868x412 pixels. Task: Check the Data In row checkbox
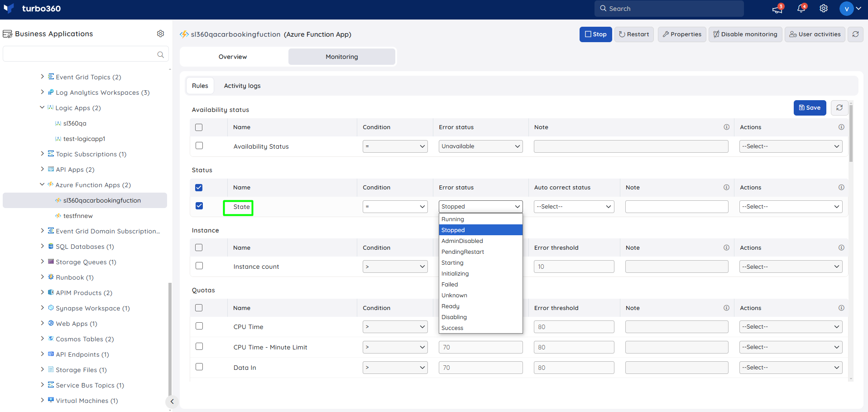(199, 367)
